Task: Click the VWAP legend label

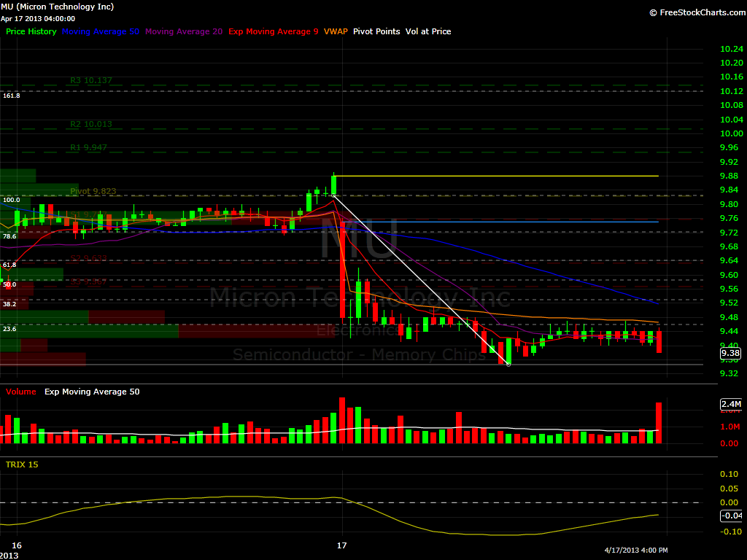Action: pos(336,31)
